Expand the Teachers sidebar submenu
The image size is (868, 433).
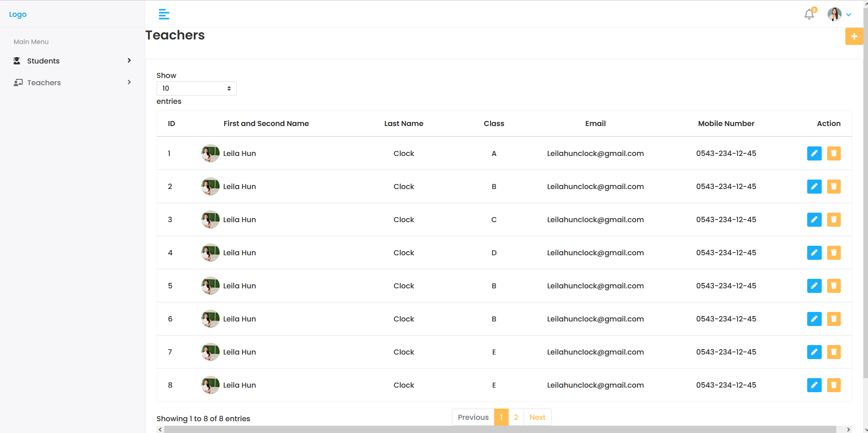click(129, 82)
